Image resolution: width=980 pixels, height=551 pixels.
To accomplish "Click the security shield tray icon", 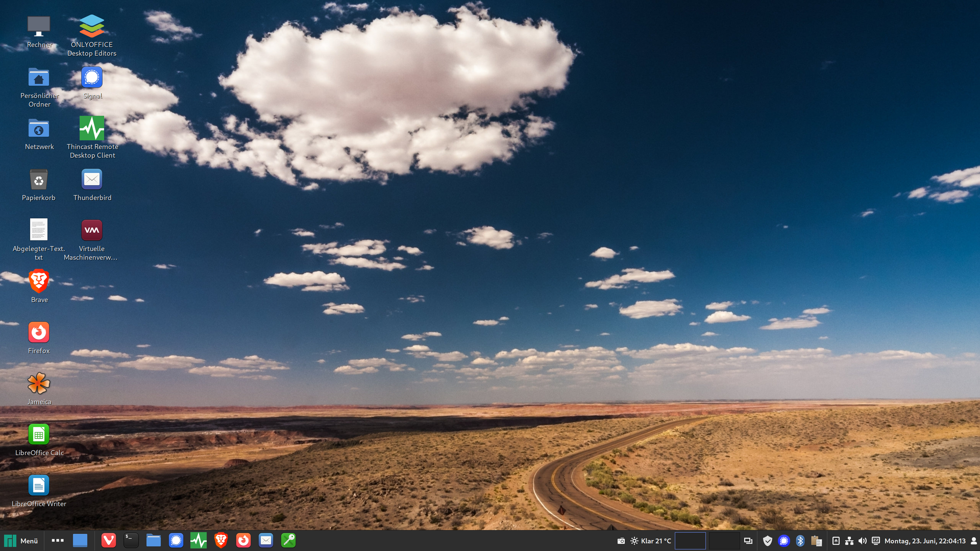I will click(767, 541).
